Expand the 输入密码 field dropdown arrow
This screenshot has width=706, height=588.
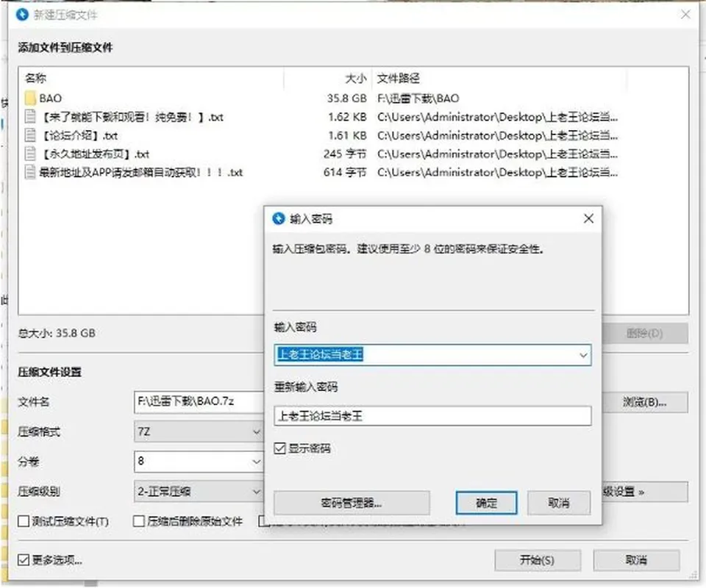[x=583, y=356]
